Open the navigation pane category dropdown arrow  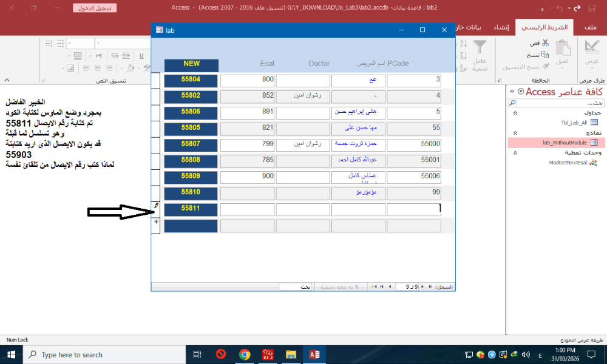pos(520,92)
